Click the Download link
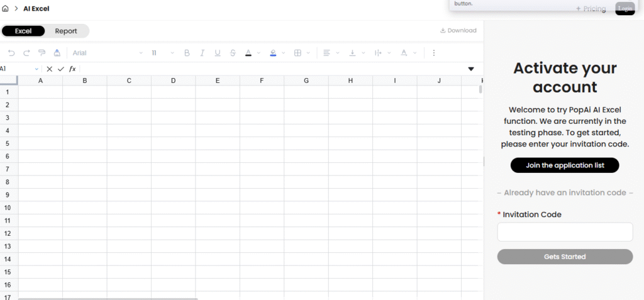This screenshot has width=644, height=300. [x=458, y=30]
